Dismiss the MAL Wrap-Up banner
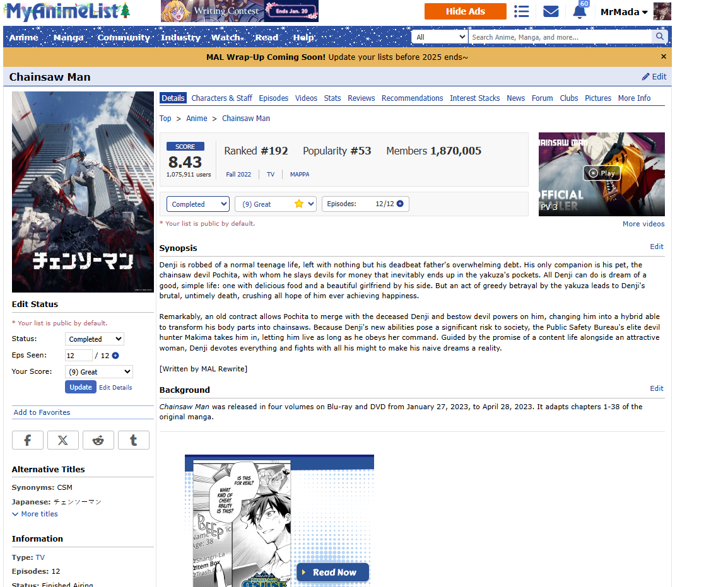This screenshot has width=728, height=587. [x=664, y=57]
